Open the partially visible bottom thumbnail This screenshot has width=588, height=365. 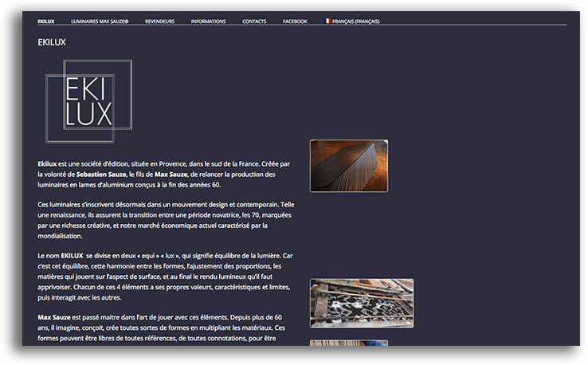tap(348, 343)
